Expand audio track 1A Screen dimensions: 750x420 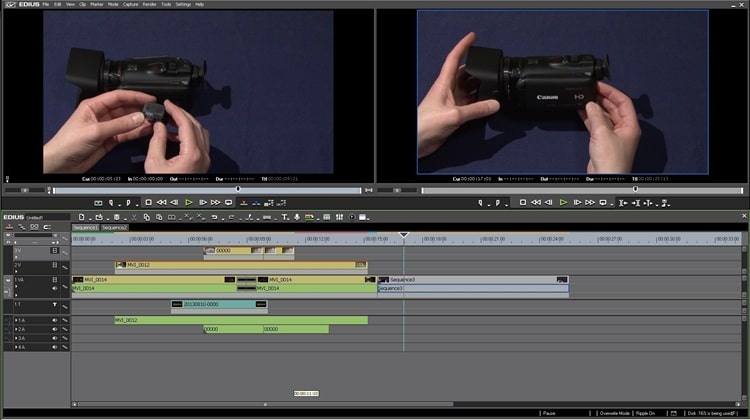16,320
